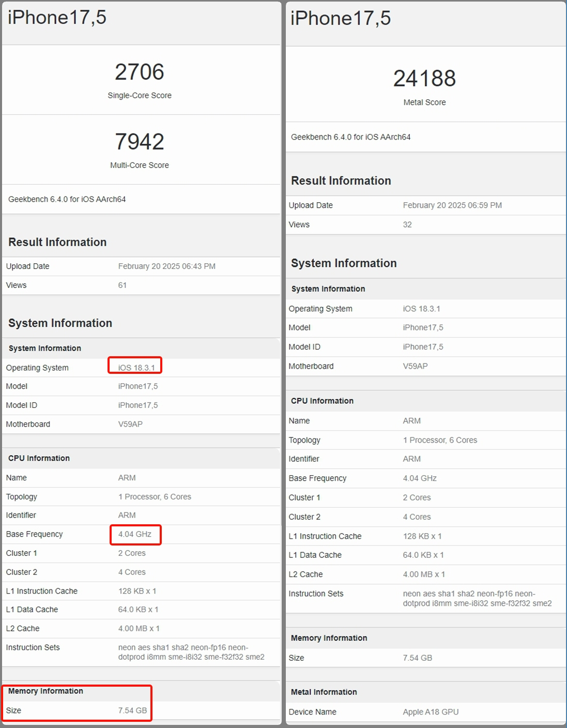Click 'iOS 18.3.1' on the CPU score page

click(x=136, y=368)
